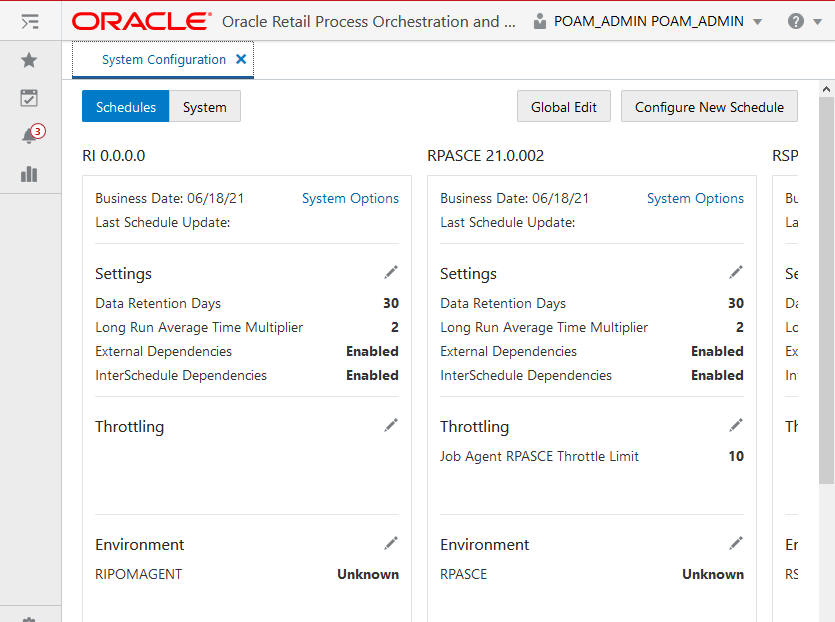Click RPASCE Job Agent Throttle Limit value 10

[736, 456]
